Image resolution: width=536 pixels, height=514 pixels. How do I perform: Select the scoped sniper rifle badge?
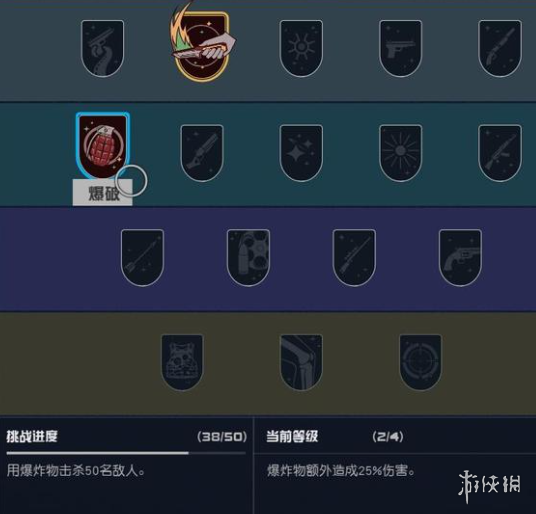(354, 258)
